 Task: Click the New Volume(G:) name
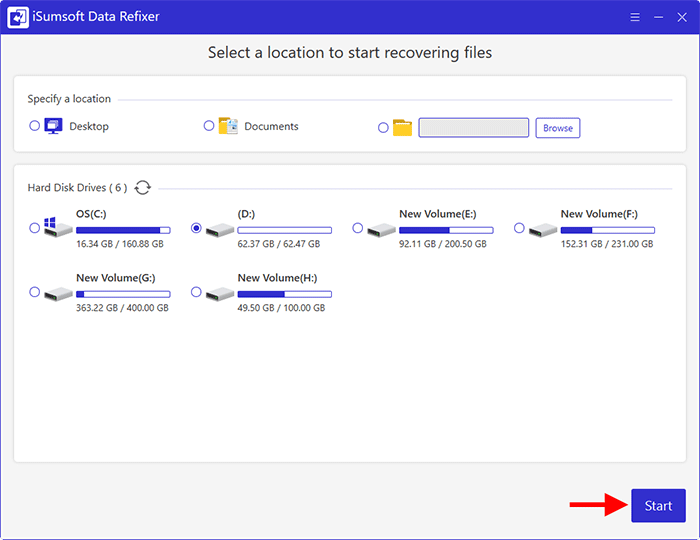[x=116, y=278]
